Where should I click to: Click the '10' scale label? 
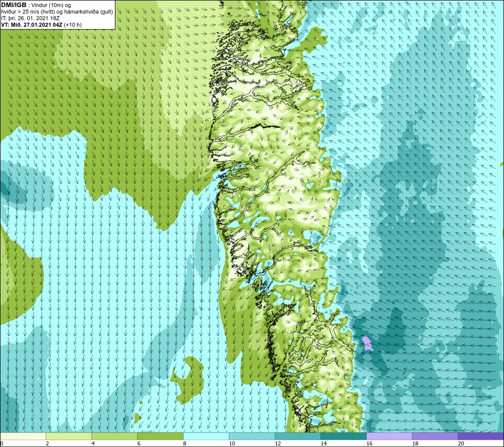[232, 443]
